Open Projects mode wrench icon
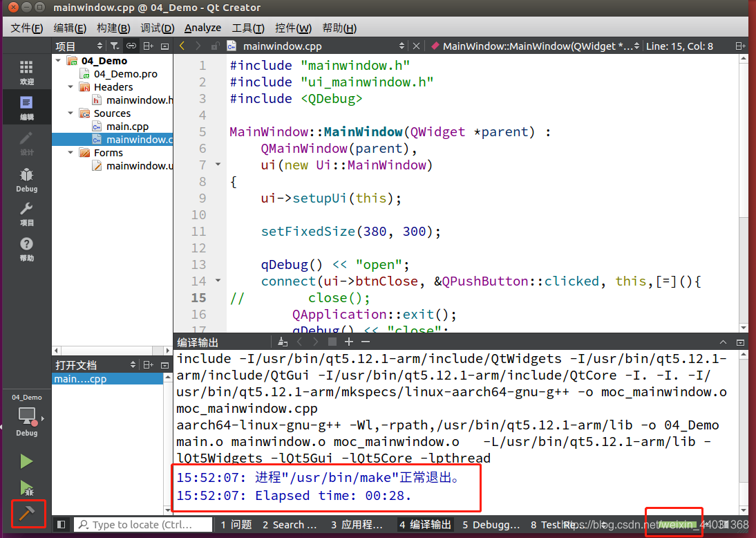This screenshot has height=538, width=756. pos(26,214)
